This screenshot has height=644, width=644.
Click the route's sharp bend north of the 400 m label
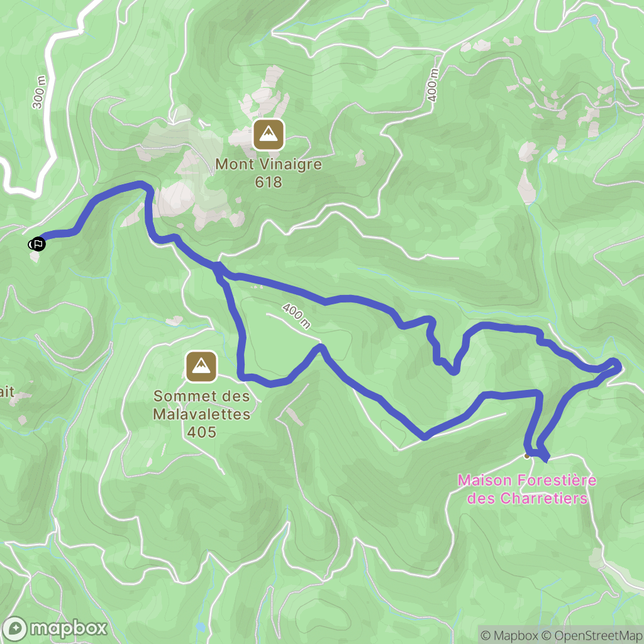tap(320, 348)
